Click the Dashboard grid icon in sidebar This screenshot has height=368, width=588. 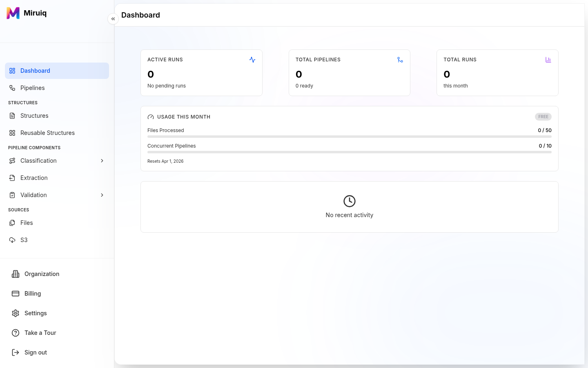tap(12, 71)
